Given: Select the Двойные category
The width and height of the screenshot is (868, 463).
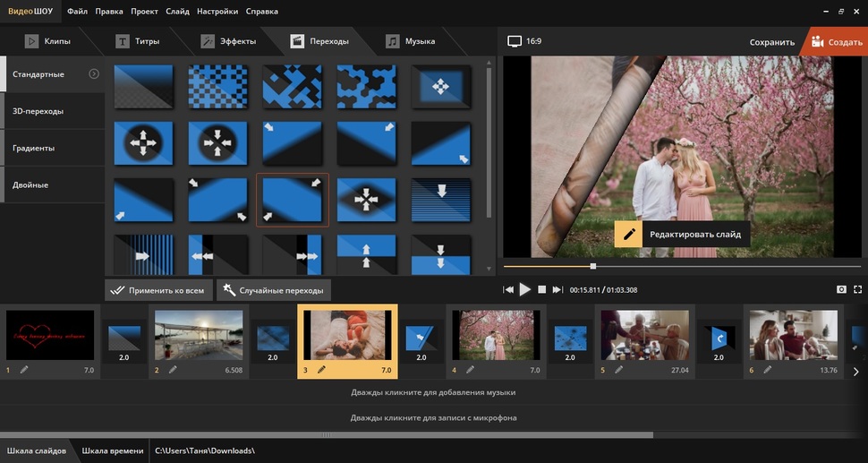Looking at the screenshot, I should coord(52,184).
